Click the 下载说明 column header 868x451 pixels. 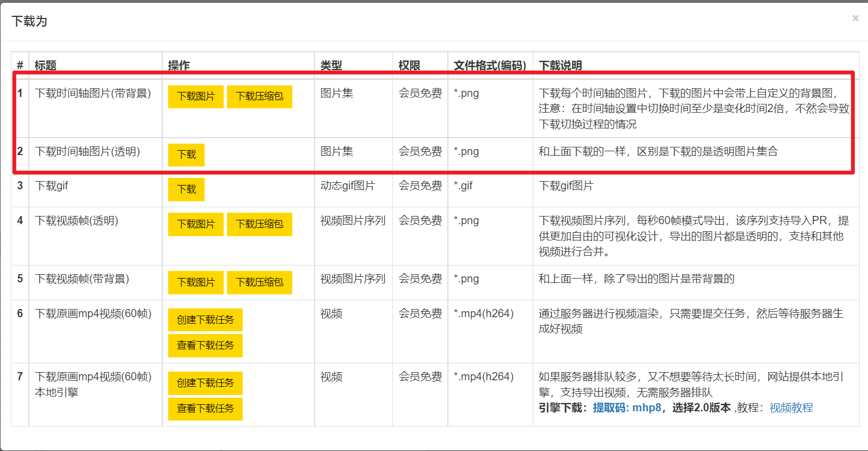[560, 65]
